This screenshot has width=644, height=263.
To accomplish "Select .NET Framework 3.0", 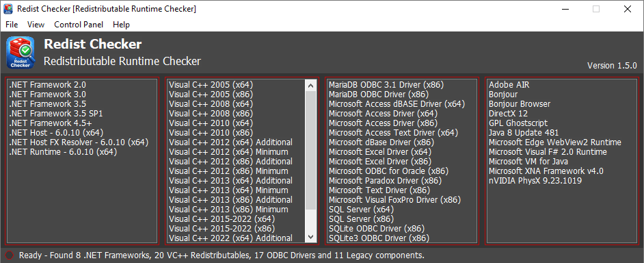I will click(x=47, y=95).
